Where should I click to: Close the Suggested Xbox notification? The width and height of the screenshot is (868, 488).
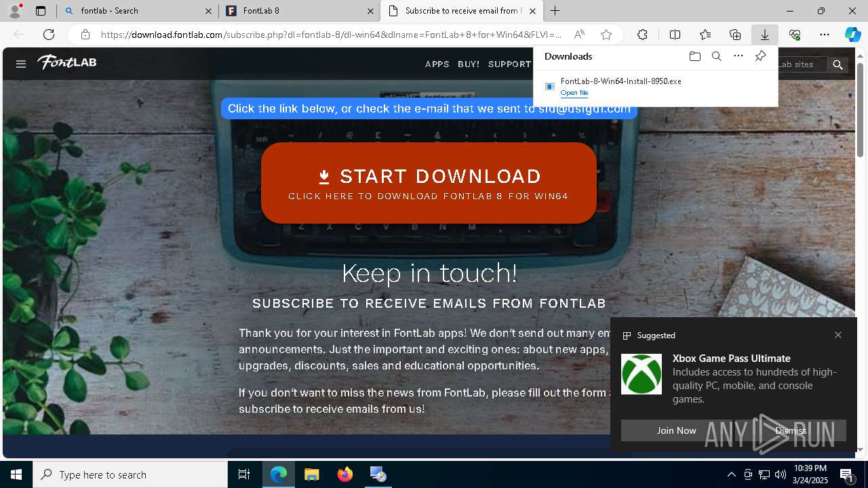(838, 335)
